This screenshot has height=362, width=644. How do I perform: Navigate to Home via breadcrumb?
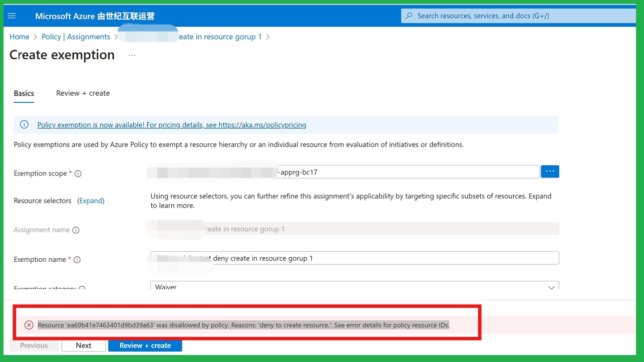pyautogui.click(x=19, y=36)
